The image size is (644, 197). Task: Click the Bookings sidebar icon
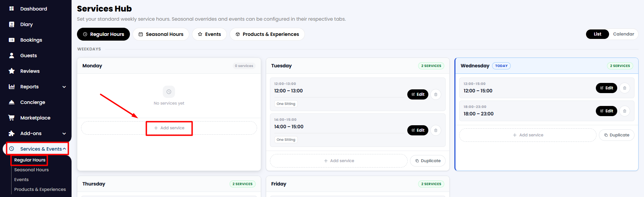click(x=12, y=40)
